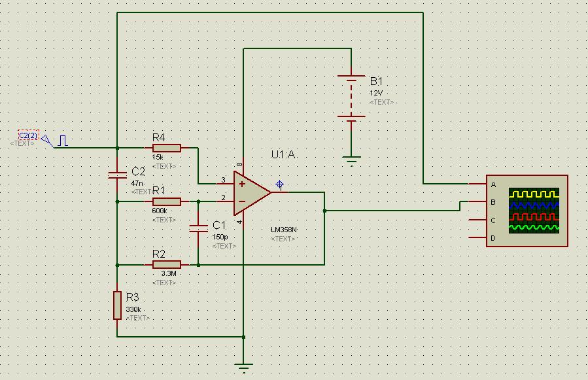588x380 pixels.
Task: Click the R4 reference label
Action: (159, 137)
